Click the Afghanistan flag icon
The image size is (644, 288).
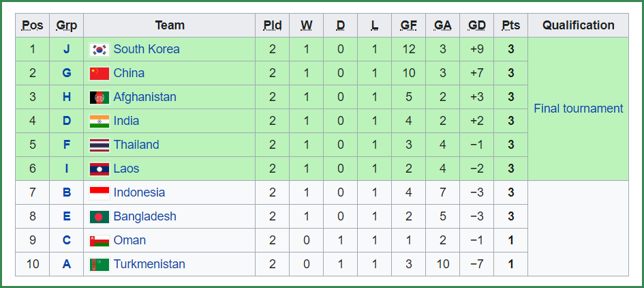click(x=99, y=97)
